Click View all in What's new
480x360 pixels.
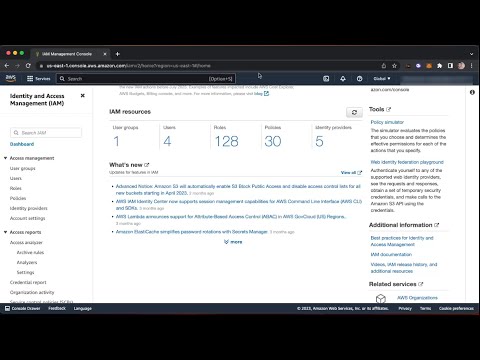click(x=351, y=173)
